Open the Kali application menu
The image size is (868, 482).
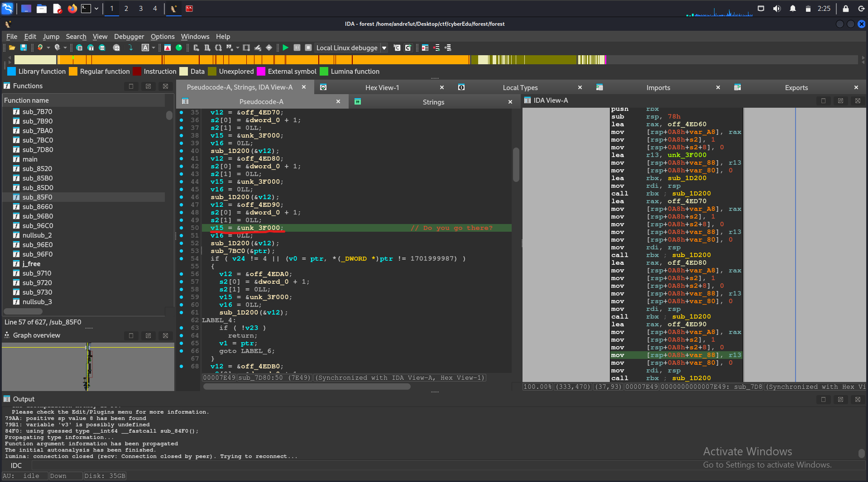(8, 8)
